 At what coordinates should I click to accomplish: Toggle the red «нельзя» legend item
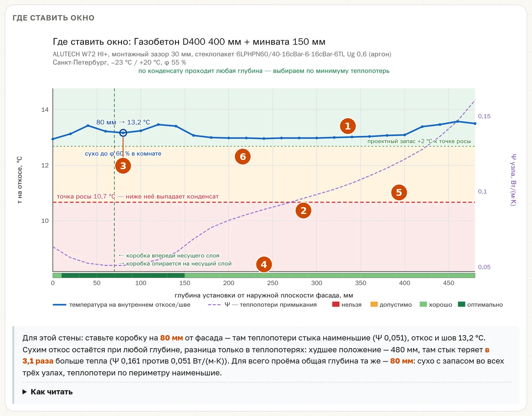pyautogui.click(x=347, y=305)
